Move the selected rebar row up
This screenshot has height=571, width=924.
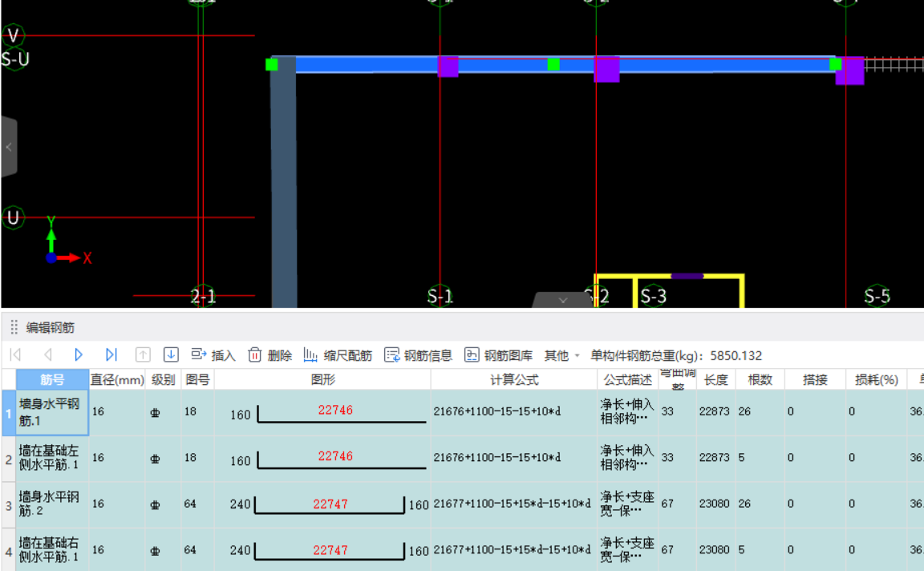click(143, 354)
